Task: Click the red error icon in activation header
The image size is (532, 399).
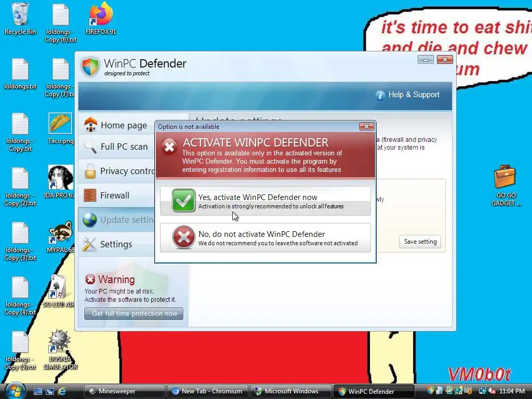Action: (169, 147)
